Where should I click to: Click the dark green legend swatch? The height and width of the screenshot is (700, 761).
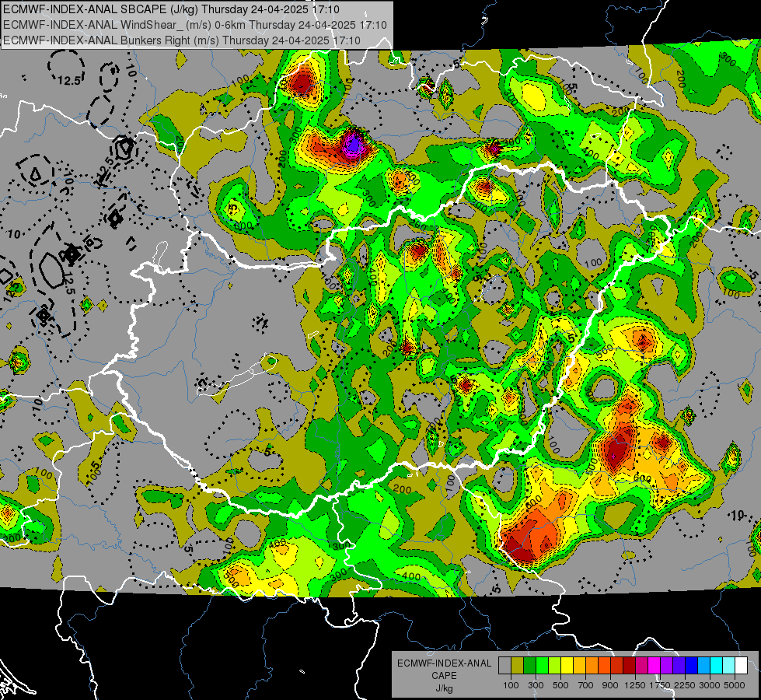(529, 666)
